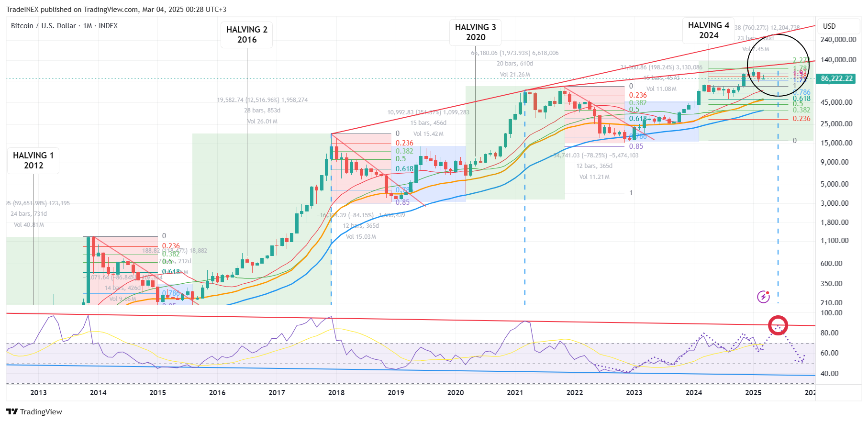This screenshot has height=422, width=868.
Task: Click the purple lightning bolt icon
Action: 763,297
